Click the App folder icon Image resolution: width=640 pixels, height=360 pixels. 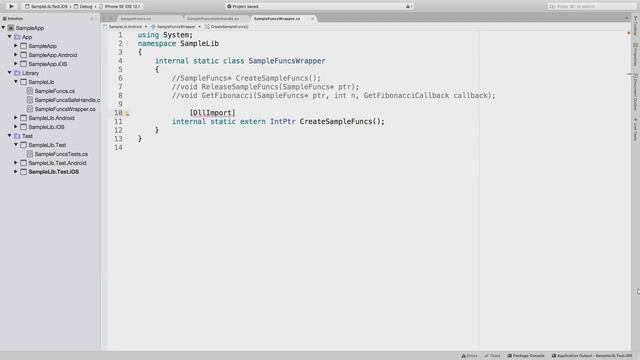click(17, 37)
